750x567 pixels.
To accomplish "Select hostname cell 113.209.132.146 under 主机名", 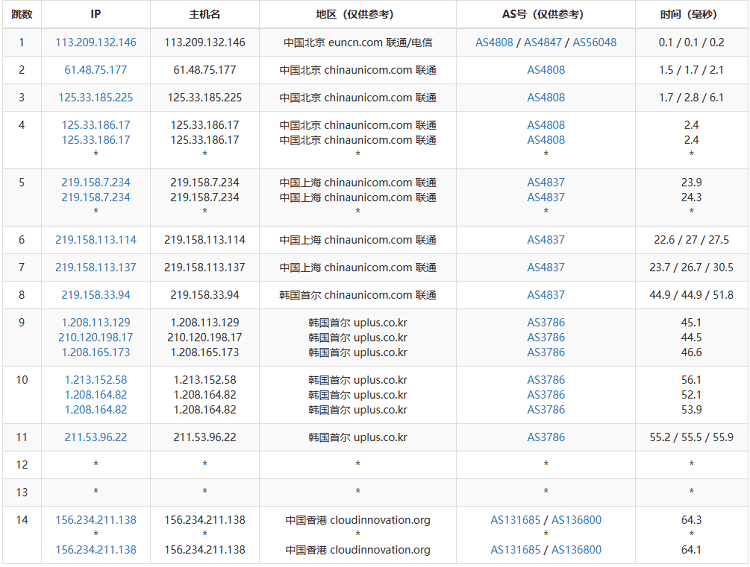I will point(205,42).
